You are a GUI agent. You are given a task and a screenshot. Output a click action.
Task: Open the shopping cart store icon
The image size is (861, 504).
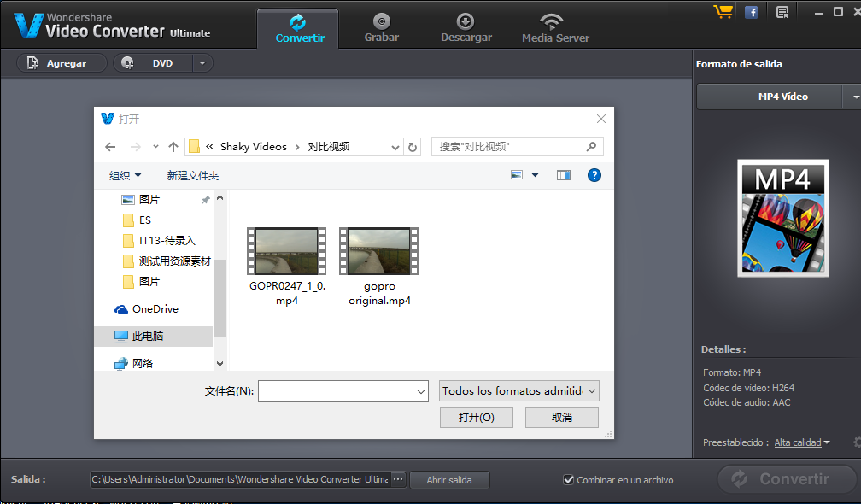pos(723,11)
